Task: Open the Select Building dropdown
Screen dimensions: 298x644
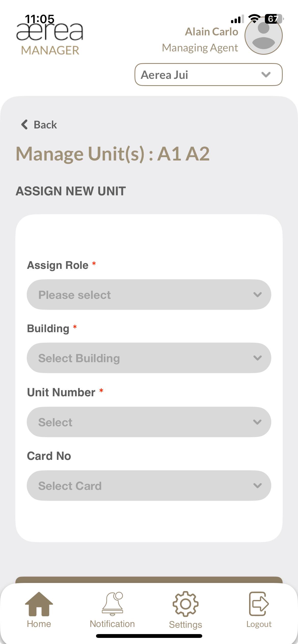Action: [149, 358]
